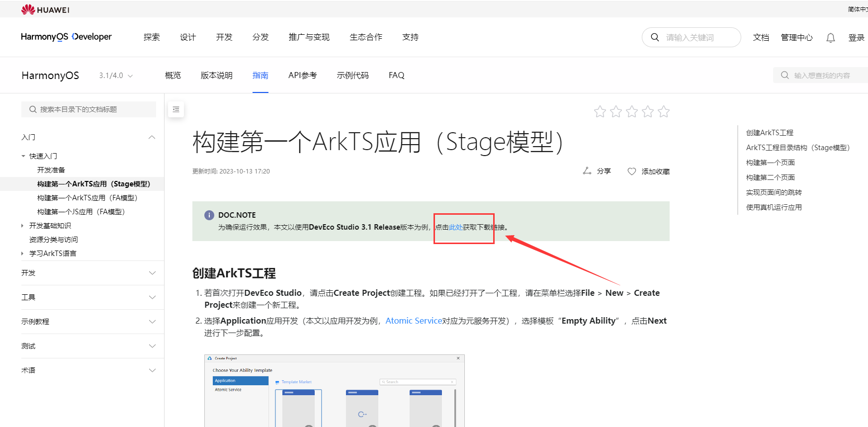Click the top search magnifier icon

pyautogui.click(x=655, y=37)
